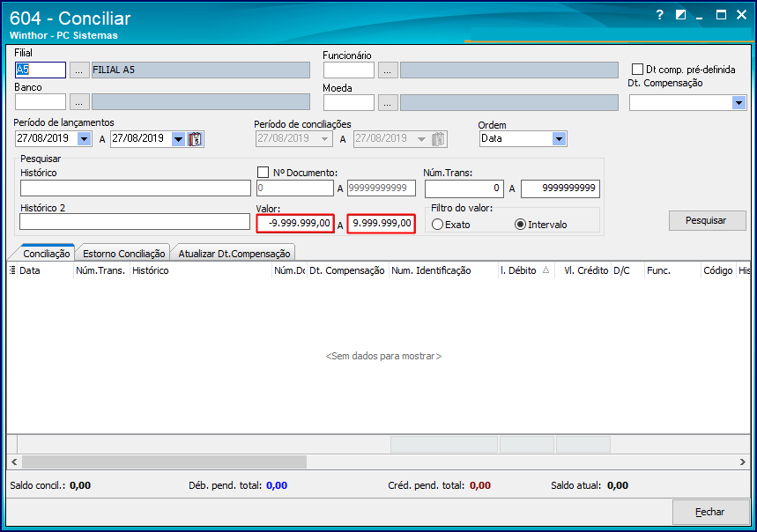Sort by the Num. Identificação column header
The image size is (757, 532).
pos(443,270)
